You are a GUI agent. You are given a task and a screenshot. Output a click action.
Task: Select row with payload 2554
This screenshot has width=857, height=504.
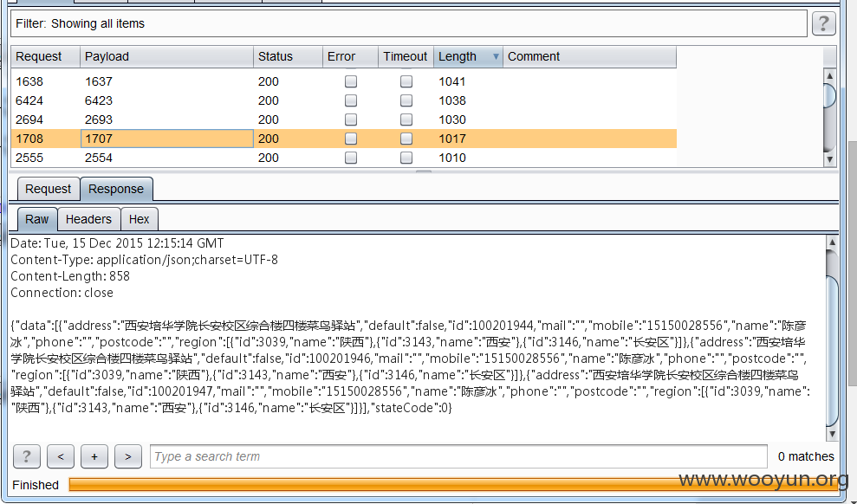pos(344,158)
